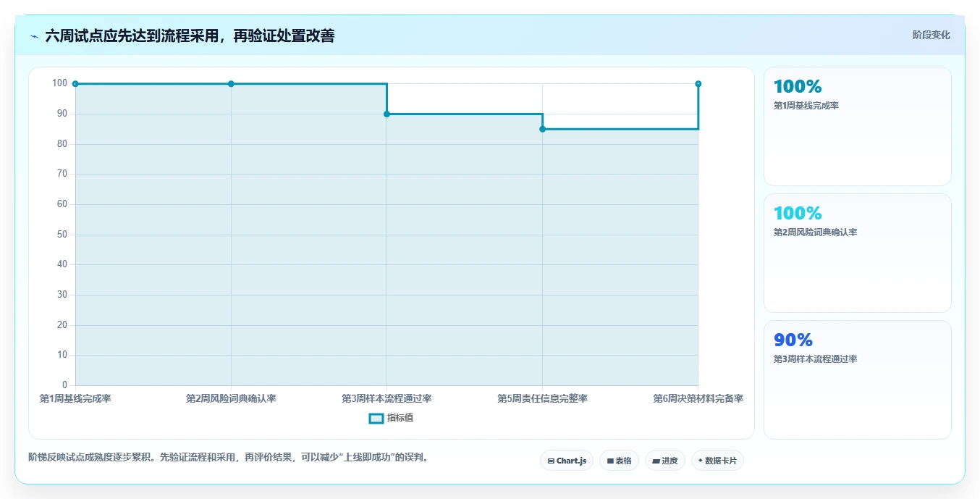Select the 数据卡片 chip

pyautogui.click(x=717, y=461)
